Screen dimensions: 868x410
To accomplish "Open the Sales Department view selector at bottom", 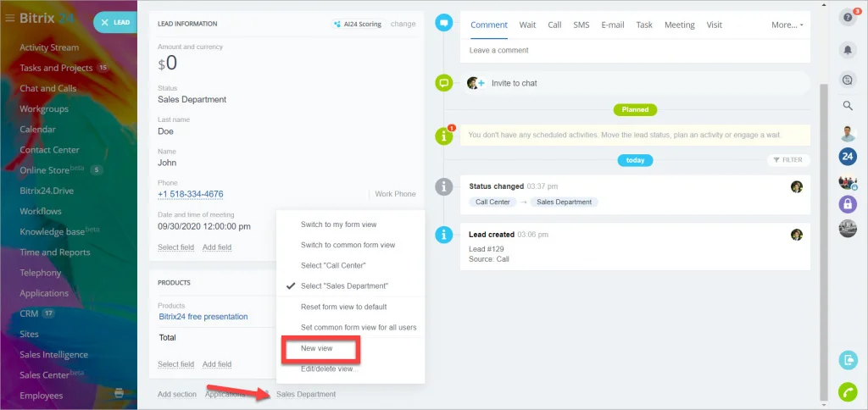I will pos(305,395).
